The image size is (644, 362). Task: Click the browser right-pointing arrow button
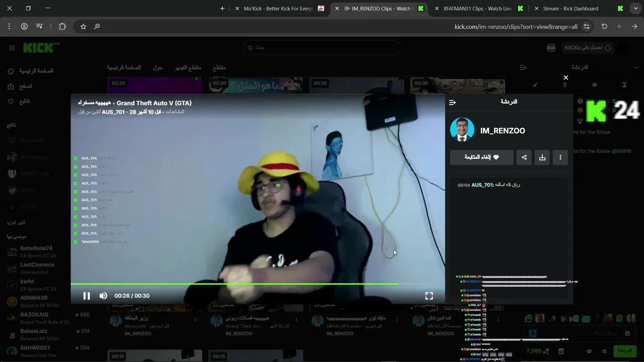pyautogui.click(x=635, y=26)
